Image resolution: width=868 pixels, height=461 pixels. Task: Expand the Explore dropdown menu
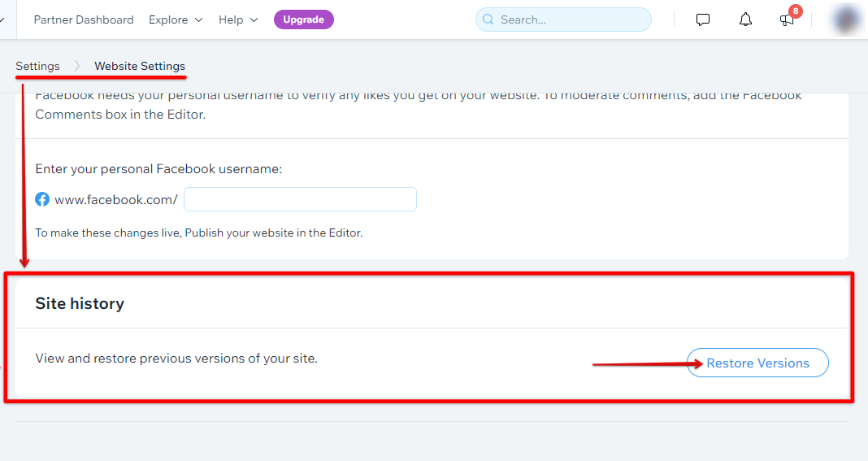pos(176,20)
